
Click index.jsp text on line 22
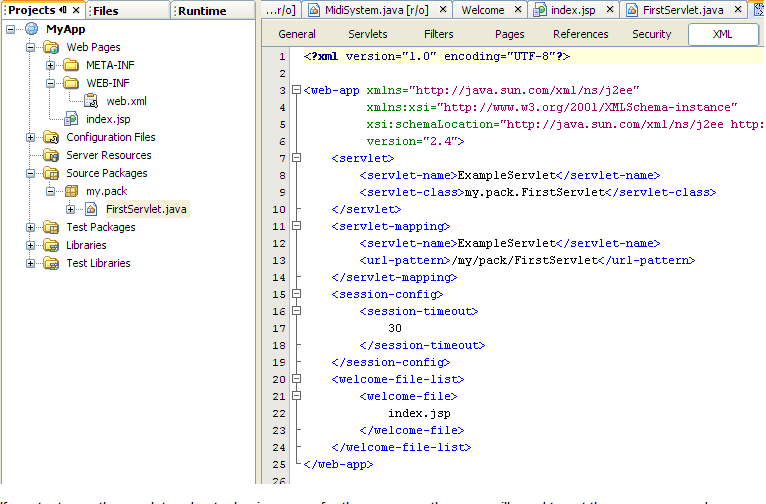point(419,413)
